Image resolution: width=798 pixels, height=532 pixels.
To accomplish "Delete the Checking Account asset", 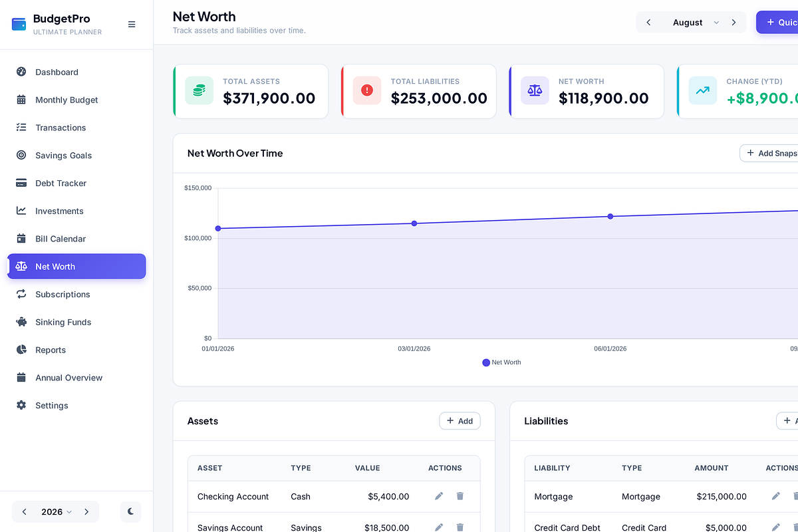I will point(460,496).
